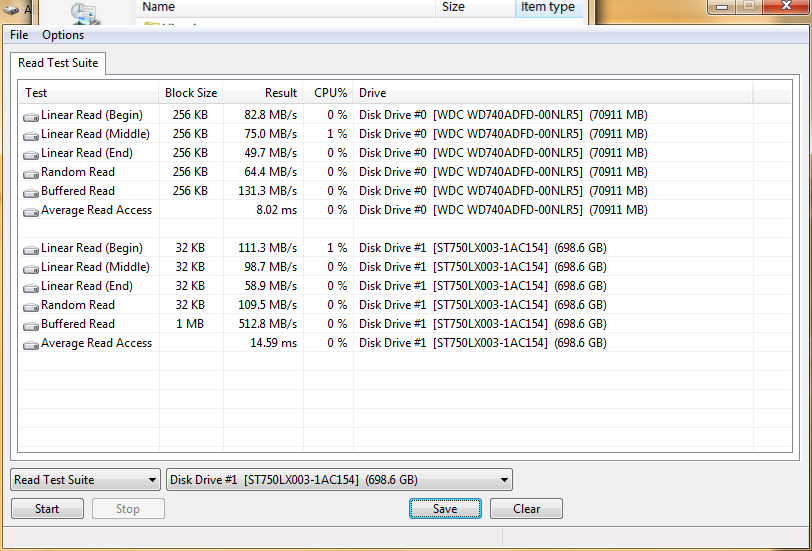Click the Block Size column header
Viewport: 812px width, 551px height.
pos(191,93)
